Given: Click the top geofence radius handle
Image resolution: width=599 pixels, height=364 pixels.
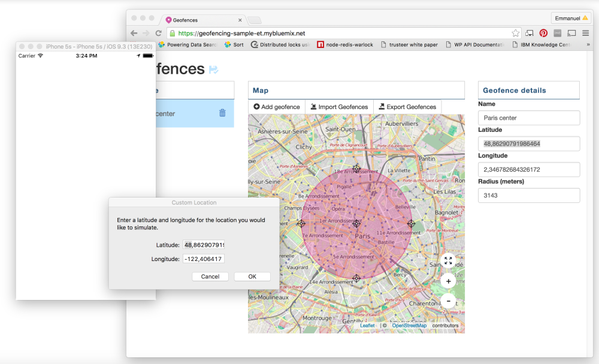Looking at the screenshot, I should (x=356, y=169).
